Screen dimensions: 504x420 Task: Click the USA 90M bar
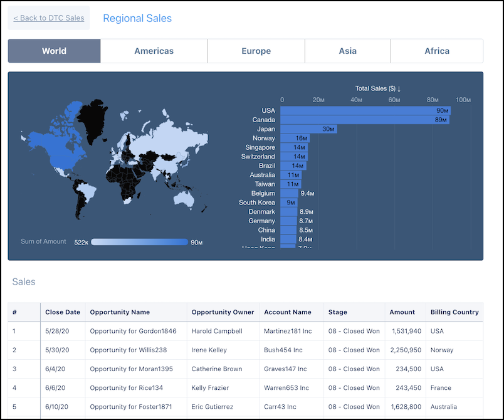pos(365,110)
